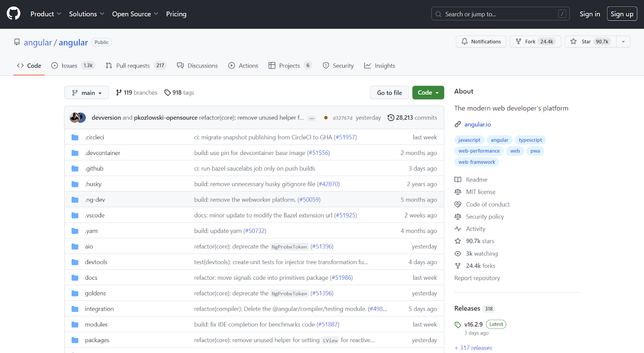Open the Discussions tab
The width and height of the screenshot is (644, 353).
(x=197, y=66)
